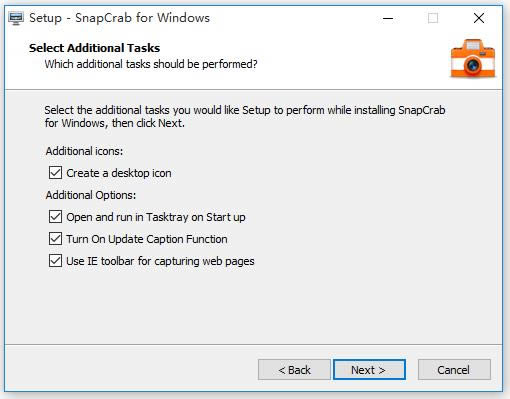The image size is (510, 399).
Task: Uncheck the Use IE toolbar checkbox
Action: tap(55, 261)
